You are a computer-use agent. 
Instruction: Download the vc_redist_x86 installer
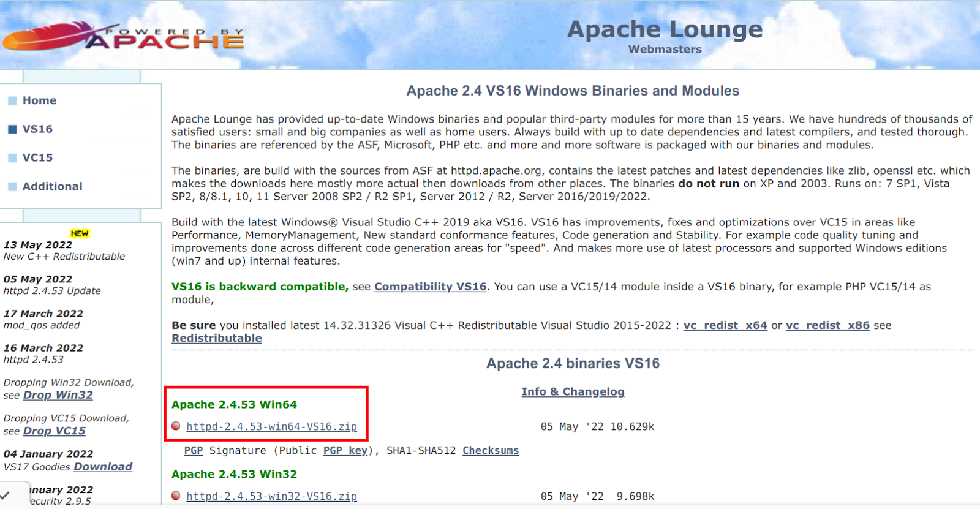[827, 325]
